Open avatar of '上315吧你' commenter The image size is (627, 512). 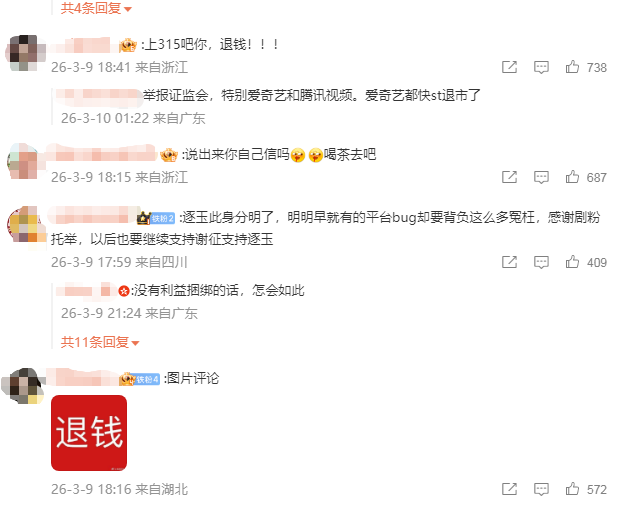pos(26,53)
